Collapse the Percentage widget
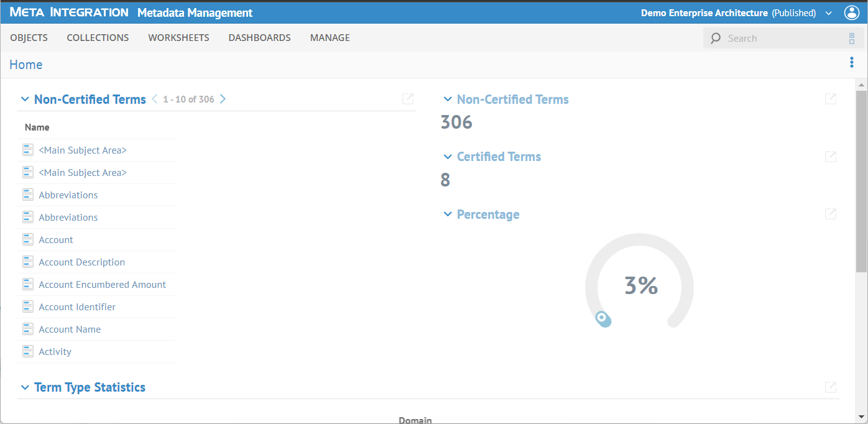The width and height of the screenshot is (868, 424). 447,214
